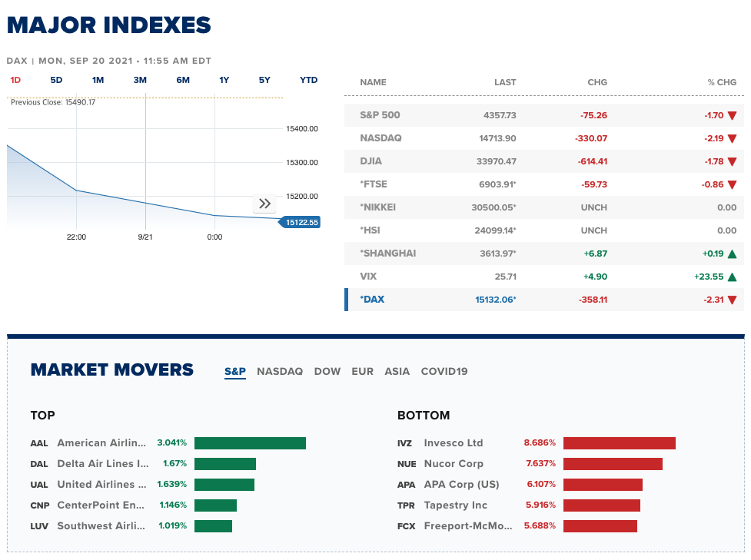The height and width of the screenshot is (560, 751).
Task: Open Delta Air Lines mover name
Action: 103,463
